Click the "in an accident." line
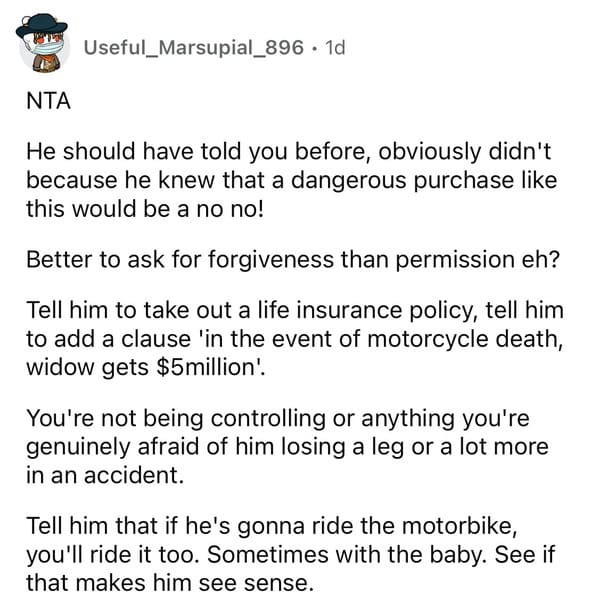The image size is (599, 602). [x=105, y=475]
